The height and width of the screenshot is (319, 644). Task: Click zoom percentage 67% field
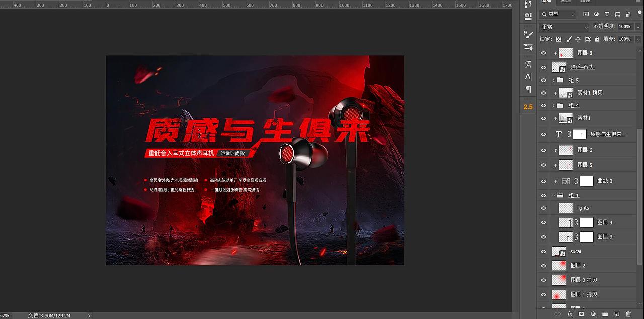pyautogui.click(x=5, y=315)
